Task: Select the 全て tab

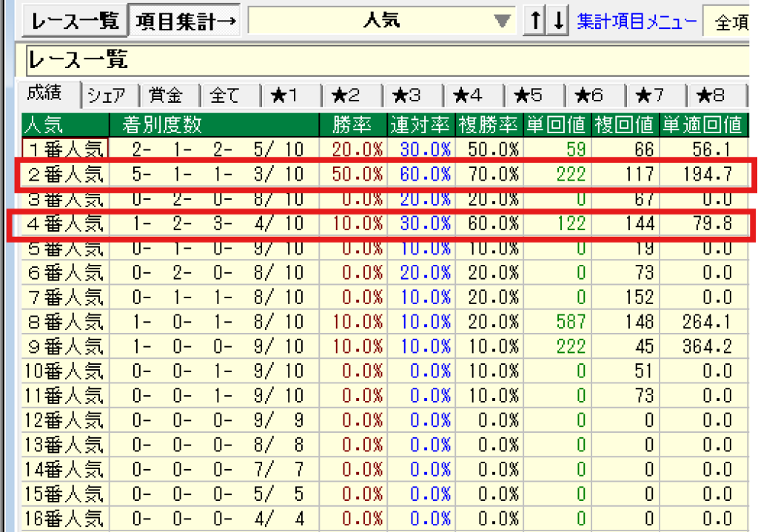Action: [x=231, y=95]
